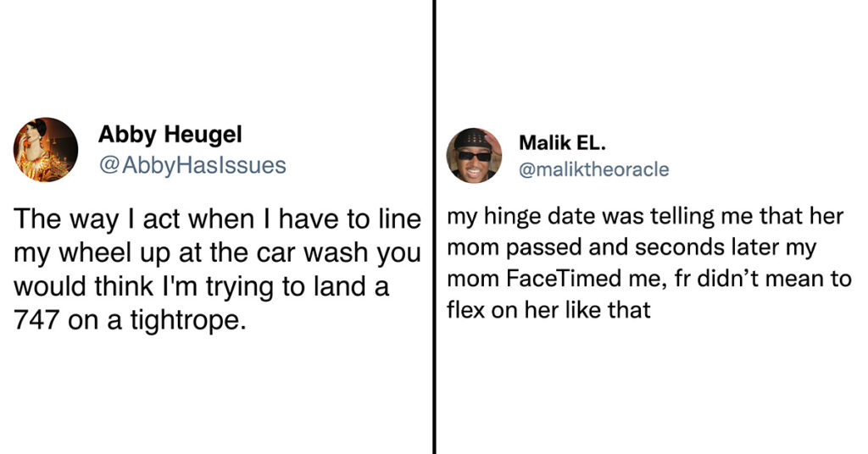This screenshot has width=868, height=454.
Task: Open the @AbbyHasIssues handle link
Action: coord(192,165)
